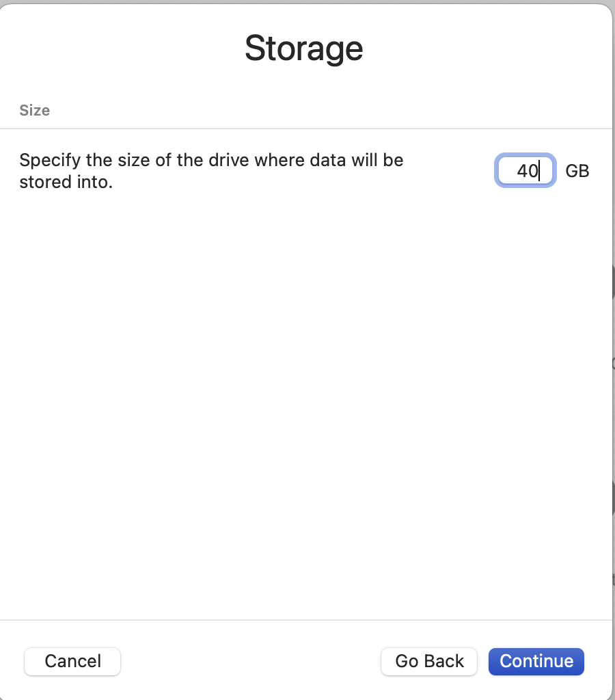Cancel the storage setup dialog
Viewport: 615px width, 700px height.
[72, 661]
